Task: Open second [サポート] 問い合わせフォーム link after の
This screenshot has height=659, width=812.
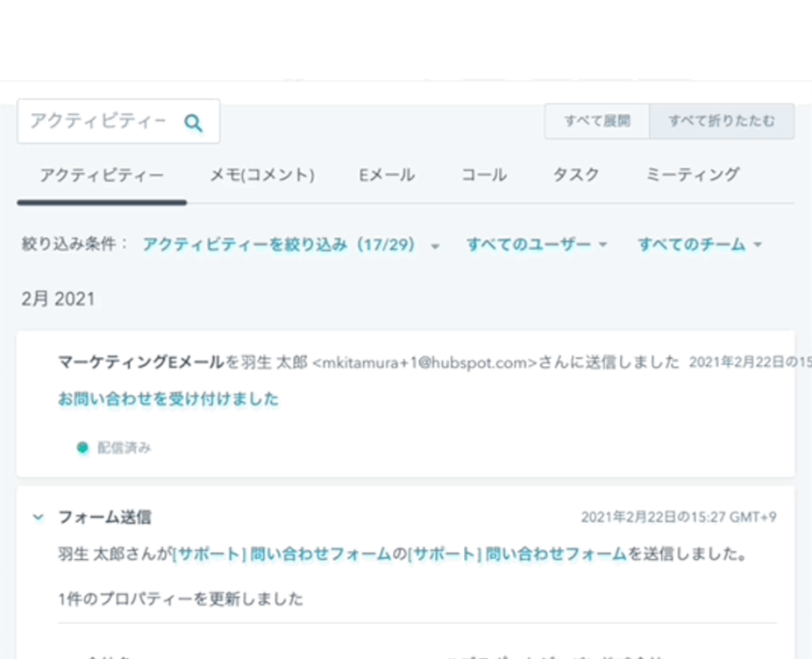Action: pyautogui.click(x=518, y=555)
